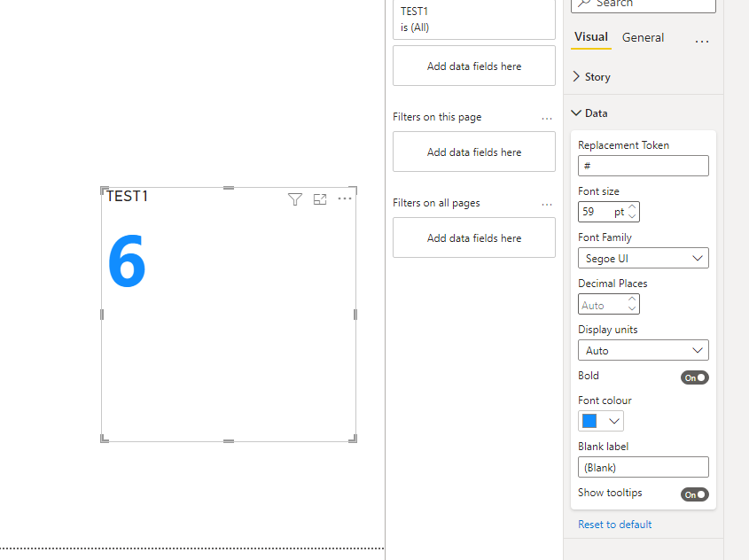Click the Reset to default link
749x560 pixels.
click(x=615, y=525)
